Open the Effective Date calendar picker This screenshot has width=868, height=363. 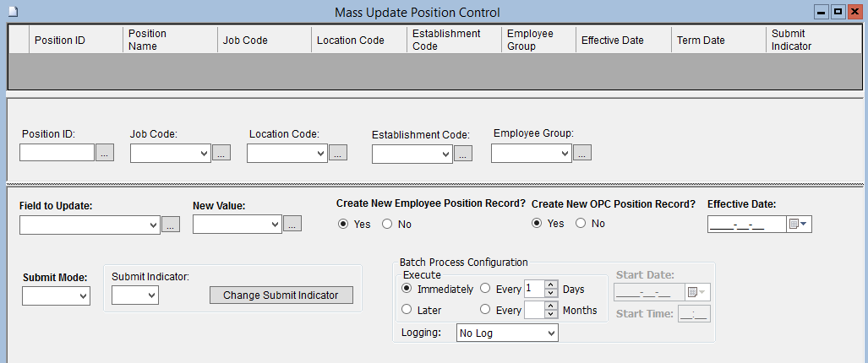click(x=799, y=225)
